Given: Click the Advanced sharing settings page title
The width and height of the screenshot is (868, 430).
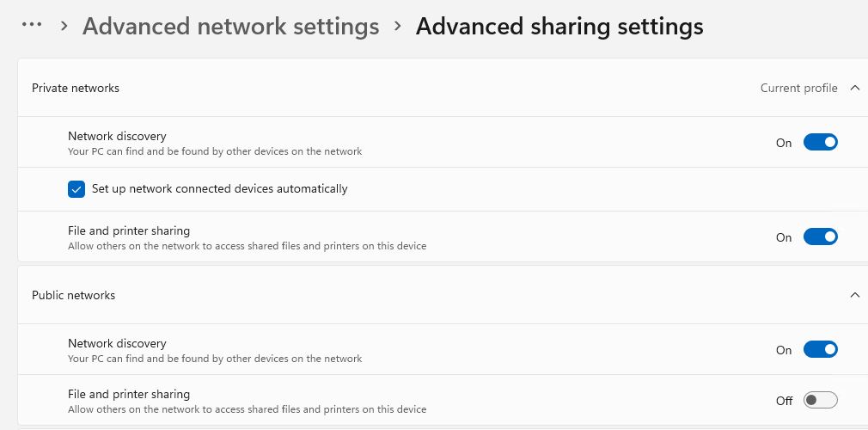Looking at the screenshot, I should [x=559, y=26].
